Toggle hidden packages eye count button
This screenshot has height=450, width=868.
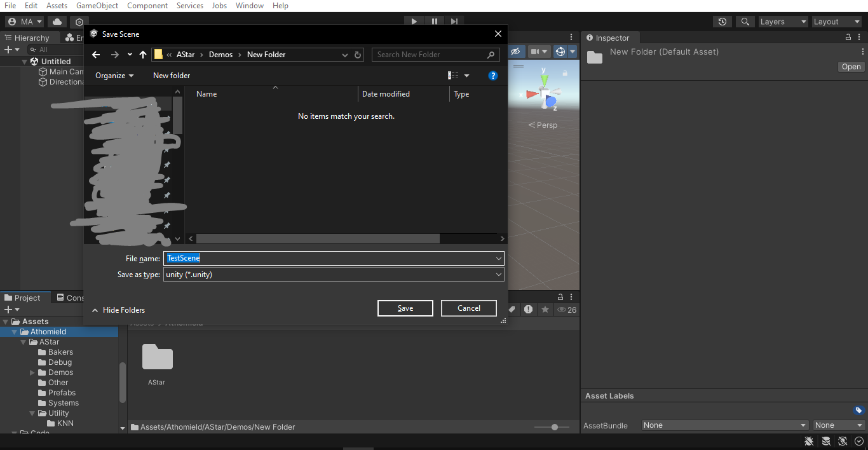[x=566, y=310]
